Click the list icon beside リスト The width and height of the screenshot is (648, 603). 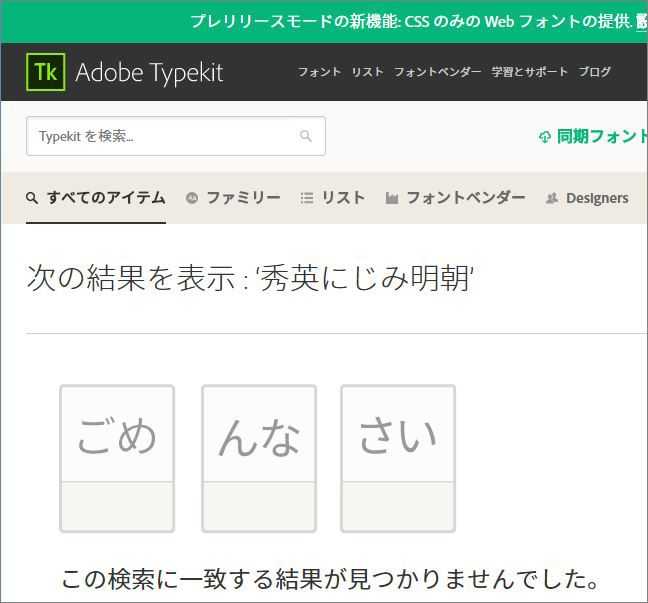pos(307,198)
